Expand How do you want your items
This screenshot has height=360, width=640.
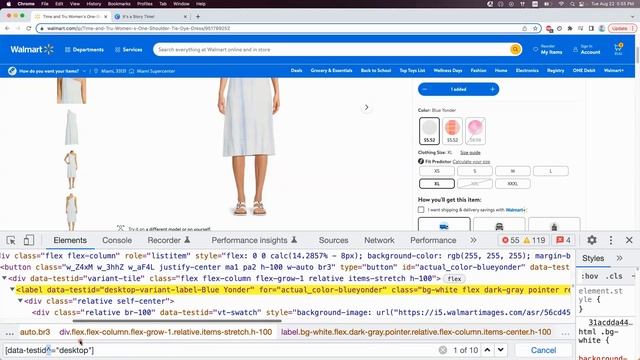[x=47, y=71]
